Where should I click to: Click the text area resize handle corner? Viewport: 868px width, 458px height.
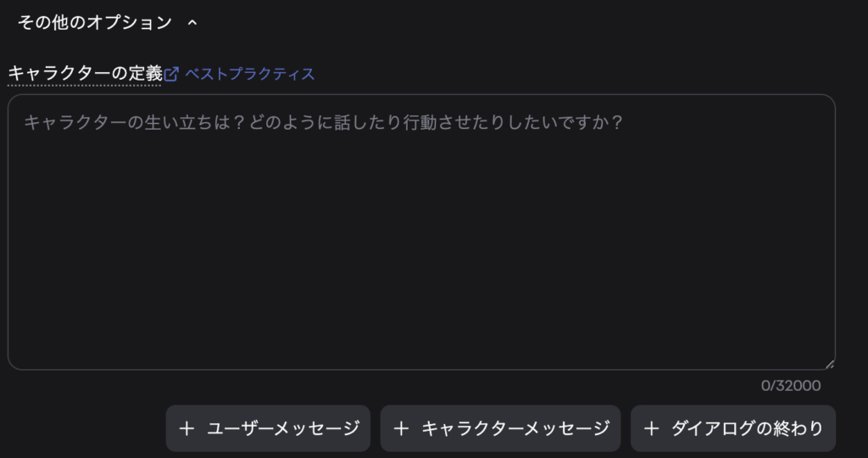point(829,364)
